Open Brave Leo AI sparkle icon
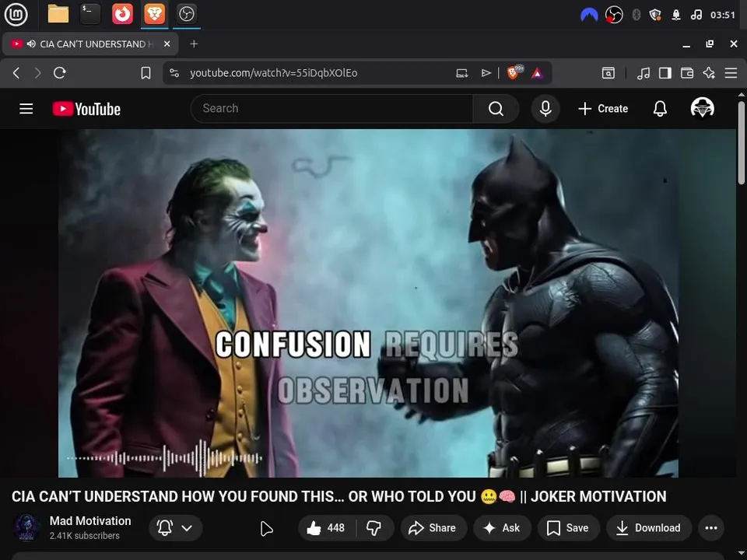Screen dimensions: 747x560 point(709,73)
